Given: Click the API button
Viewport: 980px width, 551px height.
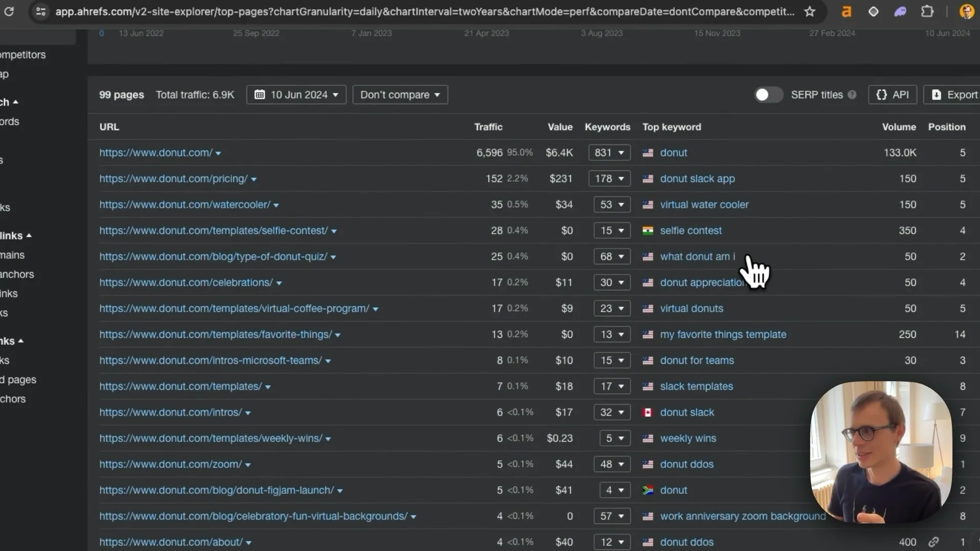Looking at the screenshot, I should [x=893, y=95].
